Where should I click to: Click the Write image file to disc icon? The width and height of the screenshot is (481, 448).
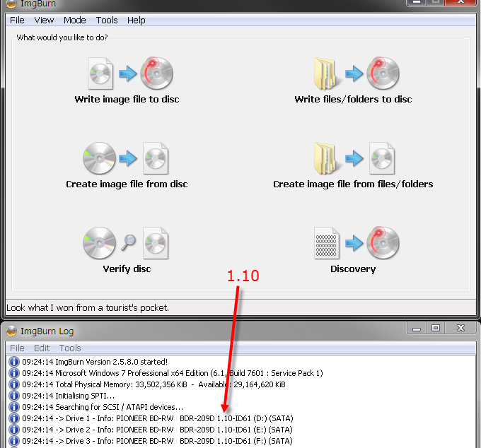click(x=127, y=73)
